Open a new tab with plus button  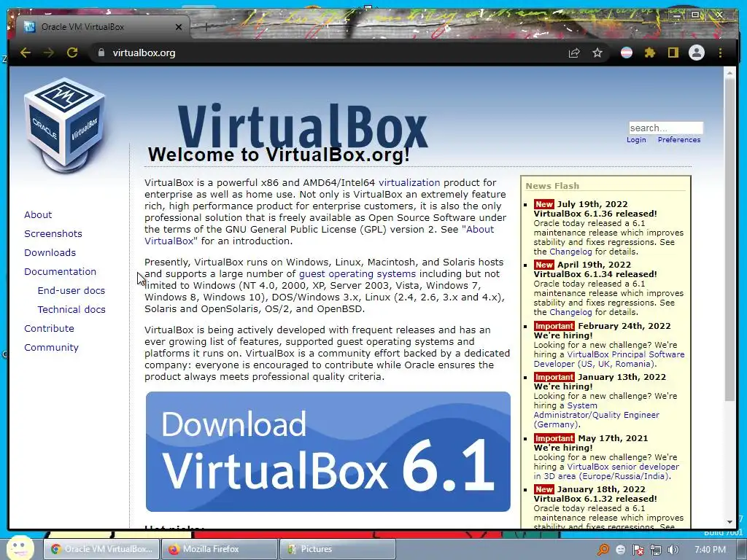(206, 27)
